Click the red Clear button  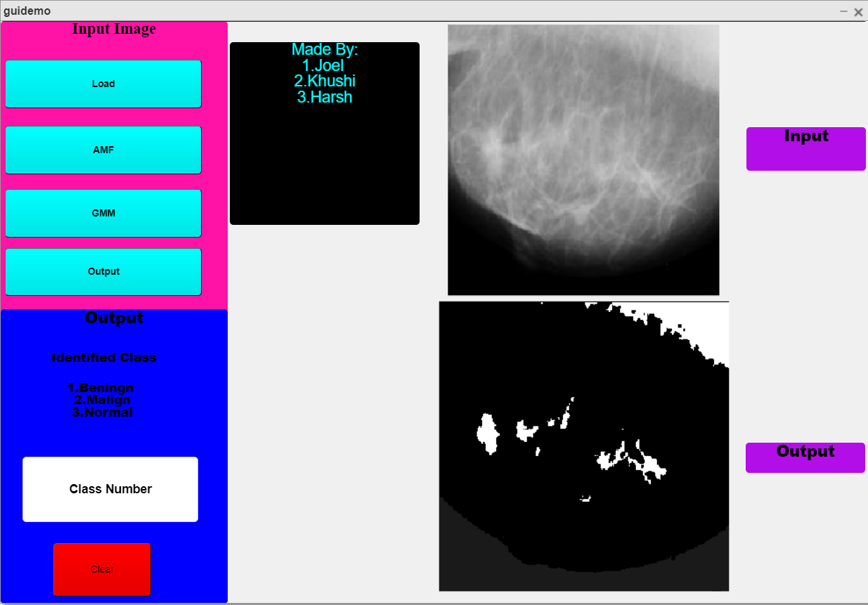click(x=102, y=569)
